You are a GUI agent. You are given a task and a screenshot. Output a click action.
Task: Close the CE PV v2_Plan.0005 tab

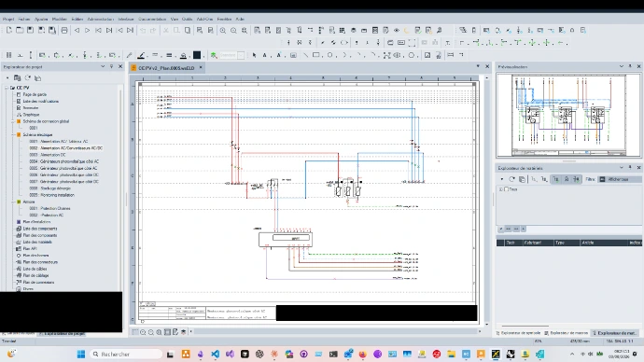[201, 68]
